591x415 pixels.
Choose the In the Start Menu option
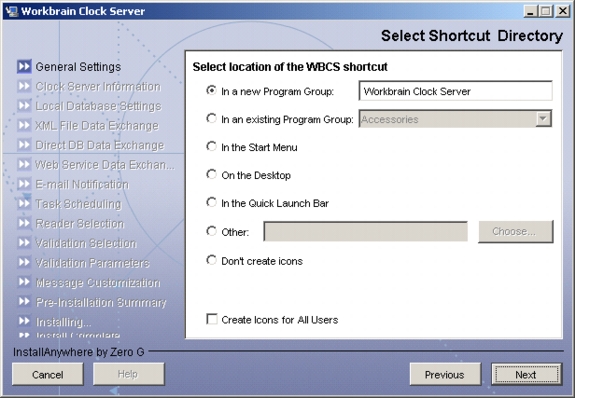211,146
